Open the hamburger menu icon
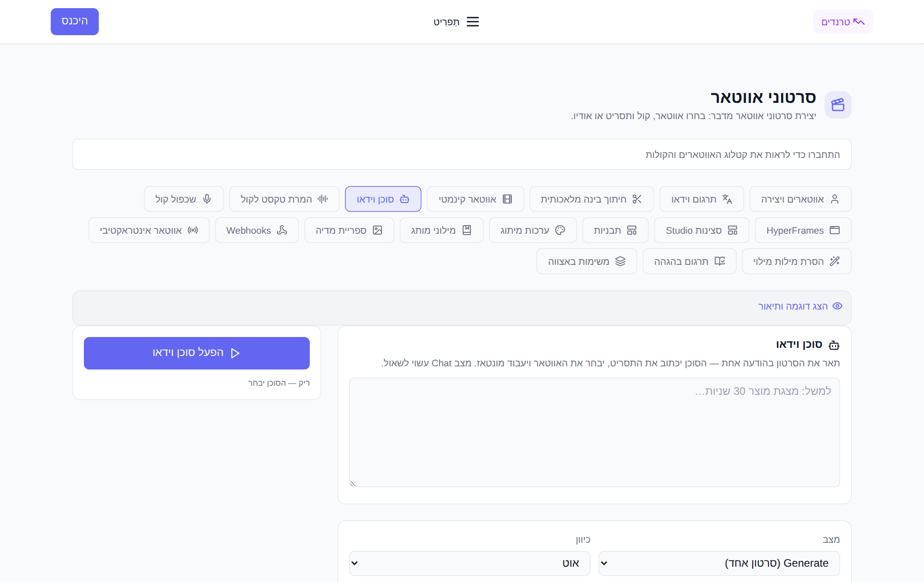Screen dimensions: 924x582 (473, 22)
